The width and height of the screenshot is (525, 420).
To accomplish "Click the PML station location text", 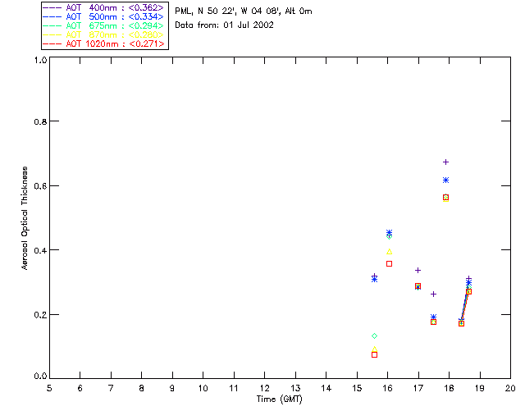I will [243, 11].
